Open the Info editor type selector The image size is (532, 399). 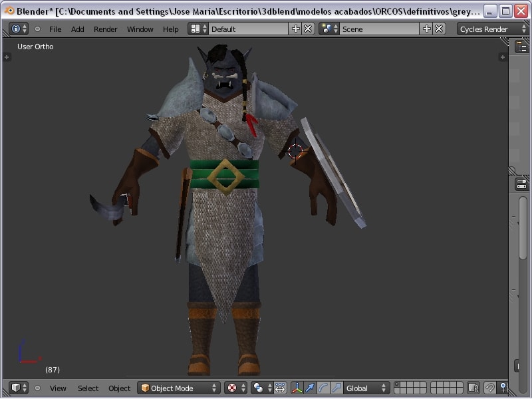pyautogui.click(x=19, y=29)
